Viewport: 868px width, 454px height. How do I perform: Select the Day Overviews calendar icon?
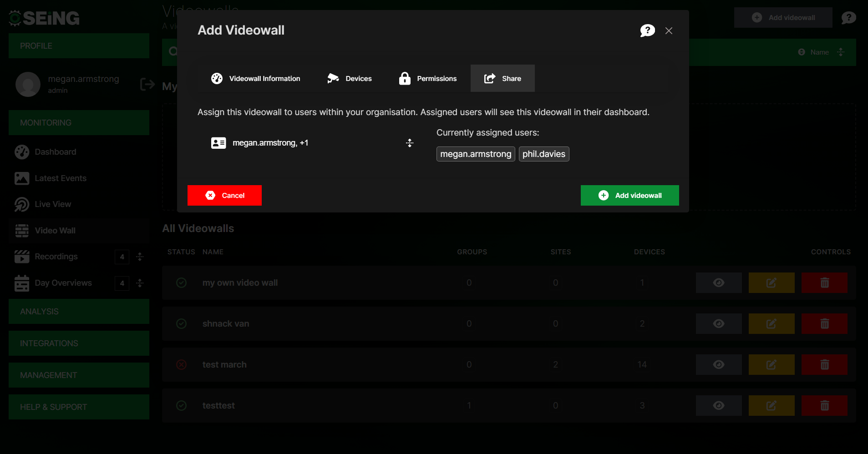tap(21, 282)
